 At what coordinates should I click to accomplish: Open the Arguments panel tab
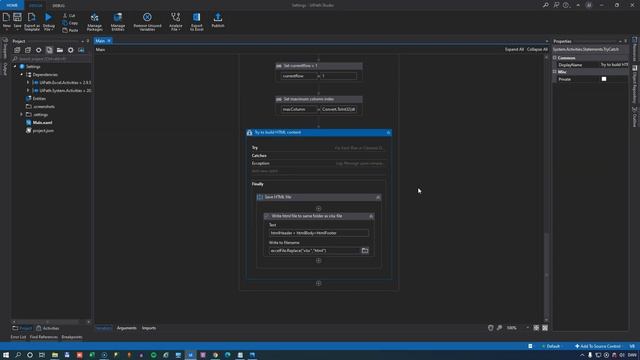127,328
